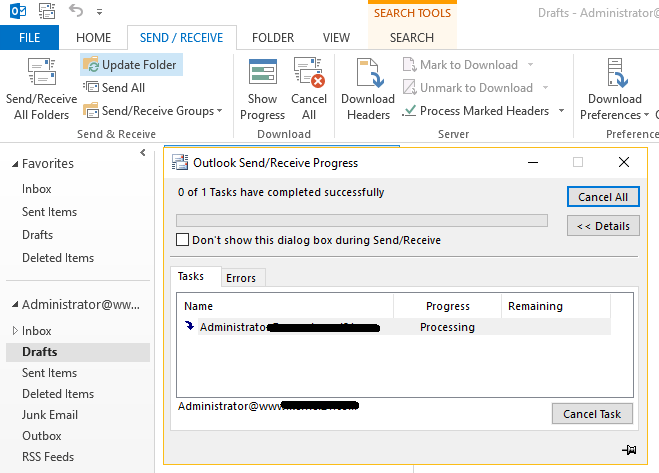Collapse the folder pane with the chevron
This screenshot has width=659, height=473.
143,153
